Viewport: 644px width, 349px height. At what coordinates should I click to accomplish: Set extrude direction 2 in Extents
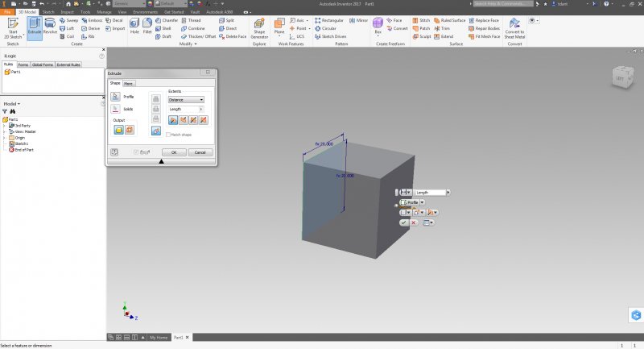(x=184, y=120)
